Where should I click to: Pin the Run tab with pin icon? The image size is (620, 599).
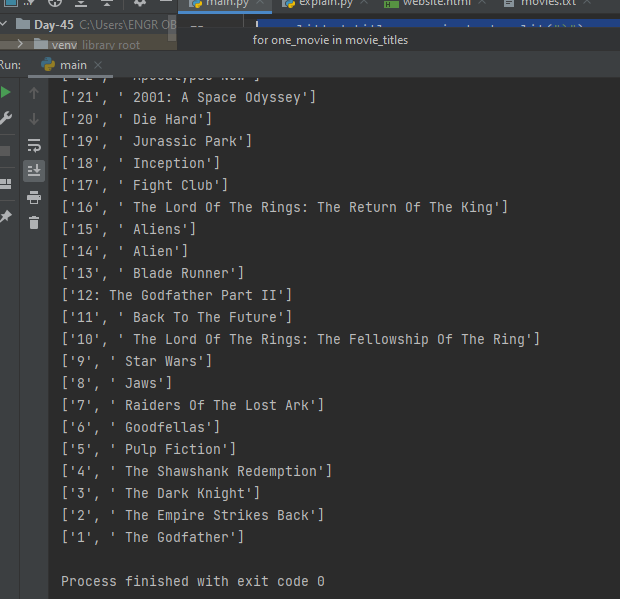point(6,216)
